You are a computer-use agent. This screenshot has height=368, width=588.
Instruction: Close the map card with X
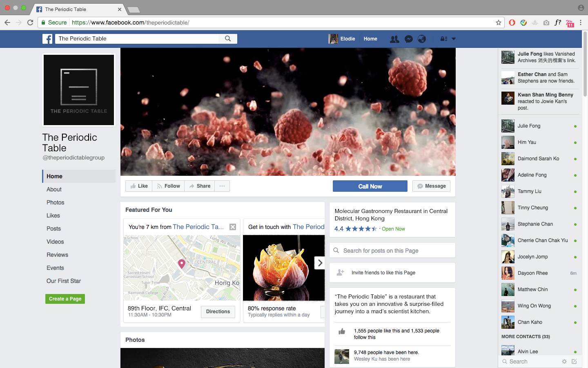pos(233,227)
